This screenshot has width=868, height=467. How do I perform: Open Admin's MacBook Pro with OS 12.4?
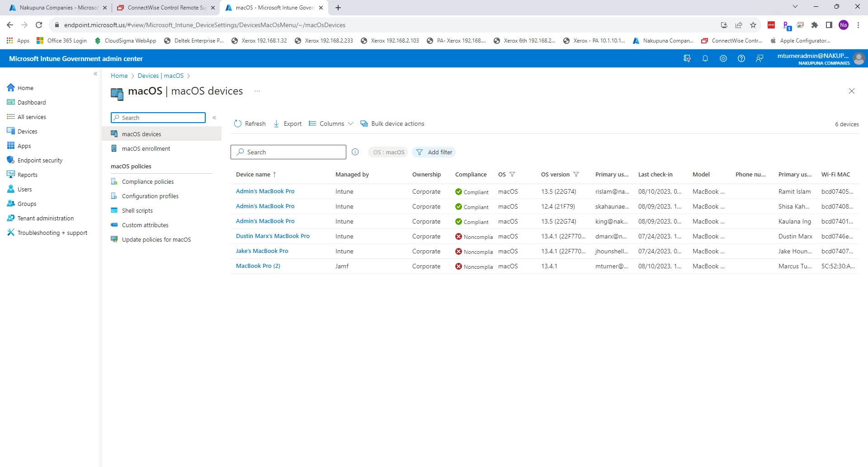265,206
